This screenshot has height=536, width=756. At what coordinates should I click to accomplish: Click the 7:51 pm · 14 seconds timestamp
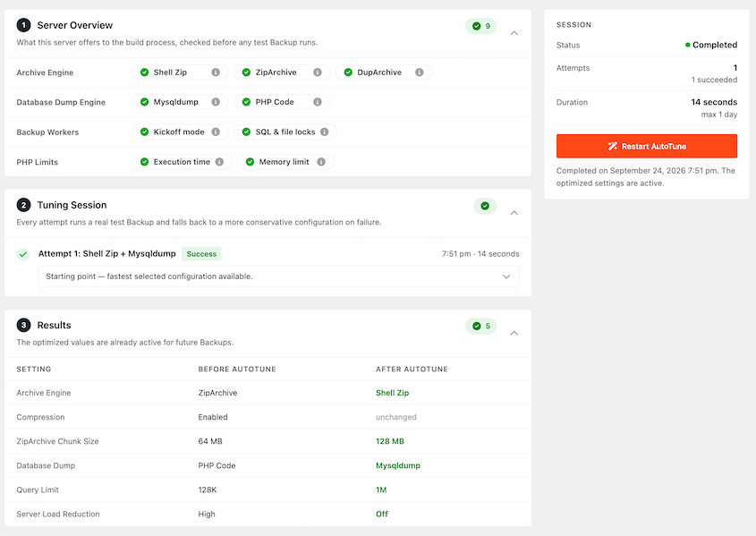coord(480,254)
